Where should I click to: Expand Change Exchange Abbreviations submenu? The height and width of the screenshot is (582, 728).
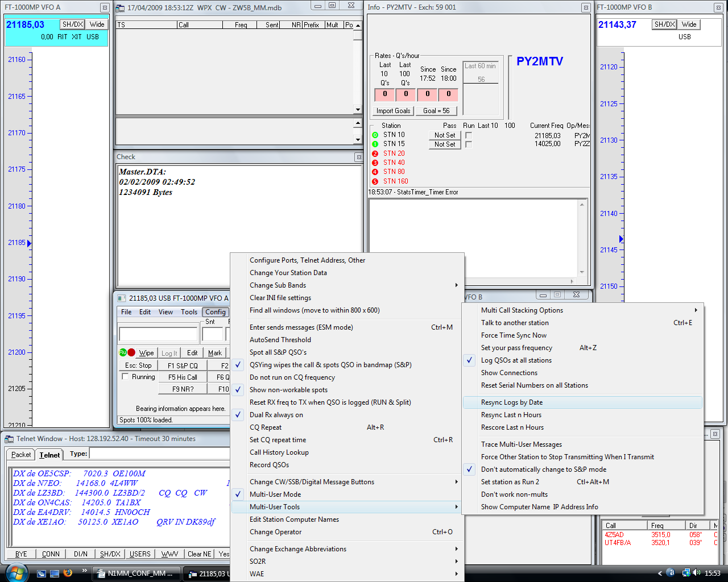coord(348,549)
